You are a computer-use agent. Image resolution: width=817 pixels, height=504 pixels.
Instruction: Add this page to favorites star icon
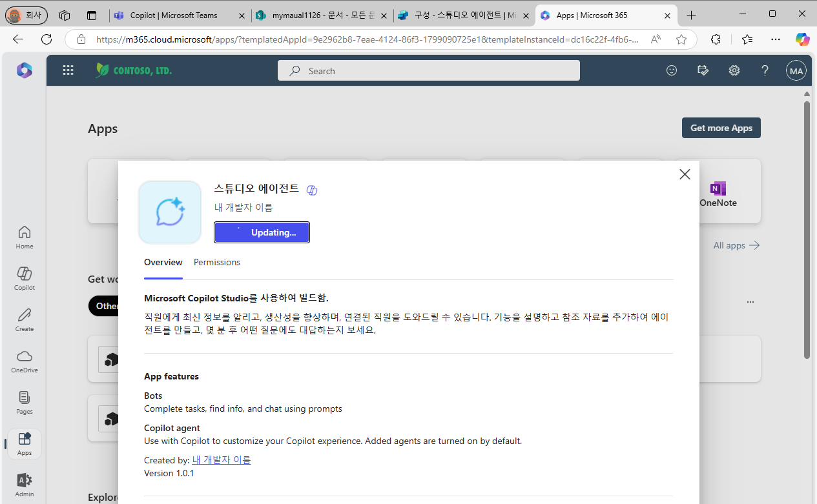click(681, 39)
